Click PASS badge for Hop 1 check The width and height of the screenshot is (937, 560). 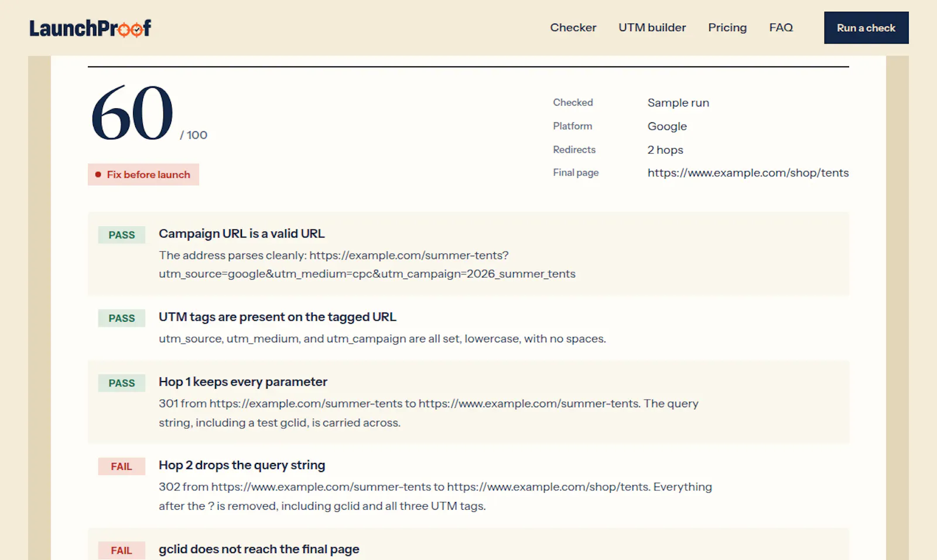pos(121,383)
